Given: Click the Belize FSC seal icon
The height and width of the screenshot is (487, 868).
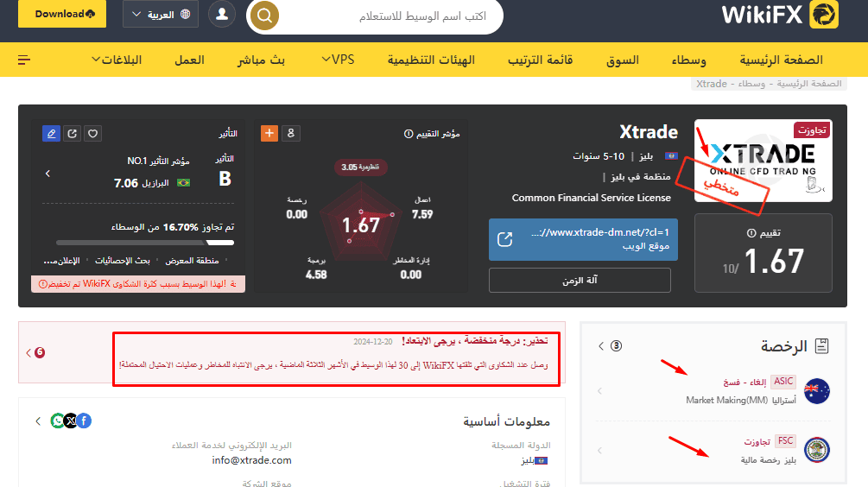Looking at the screenshot, I should [816, 450].
